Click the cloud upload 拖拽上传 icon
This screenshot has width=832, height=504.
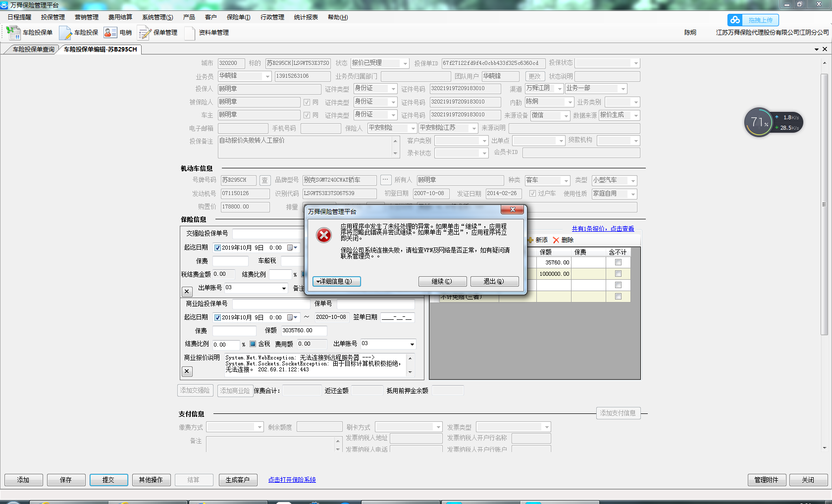point(735,20)
